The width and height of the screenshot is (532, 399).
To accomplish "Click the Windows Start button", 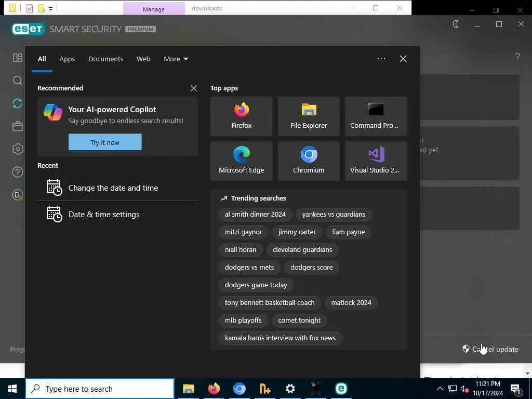I will pyautogui.click(x=12, y=389).
